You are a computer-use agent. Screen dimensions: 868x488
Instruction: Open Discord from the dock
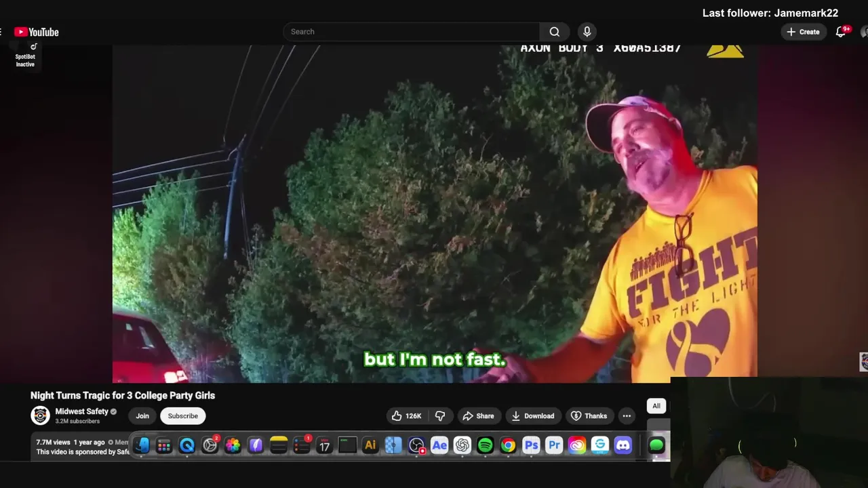pyautogui.click(x=623, y=445)
